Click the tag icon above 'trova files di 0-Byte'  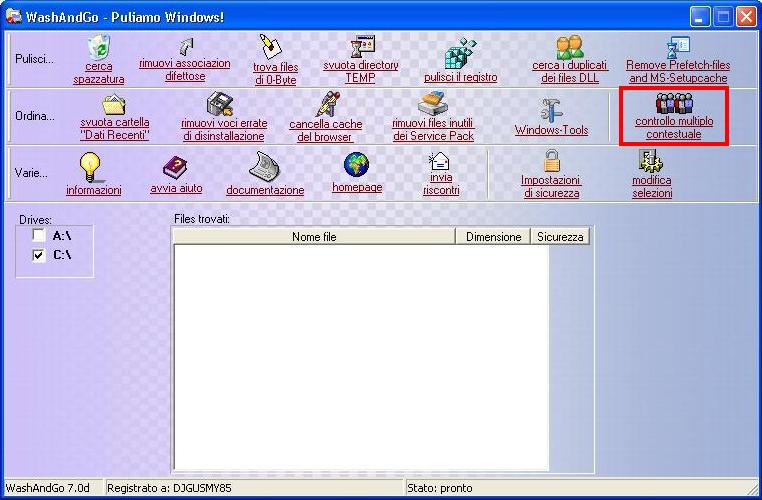click(x=271, y=47)
